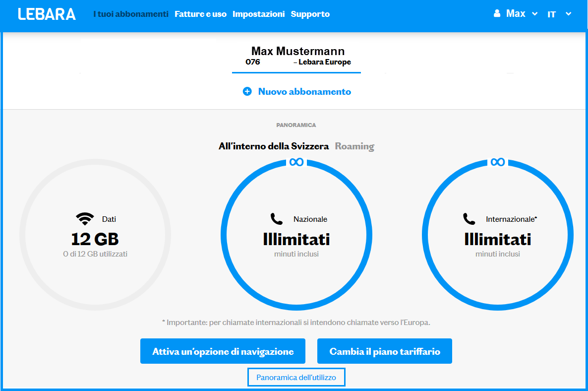Click 'minuti inclusi' under Nazionale
This screenshot has height=391, width=588.
tap(296, 254)
